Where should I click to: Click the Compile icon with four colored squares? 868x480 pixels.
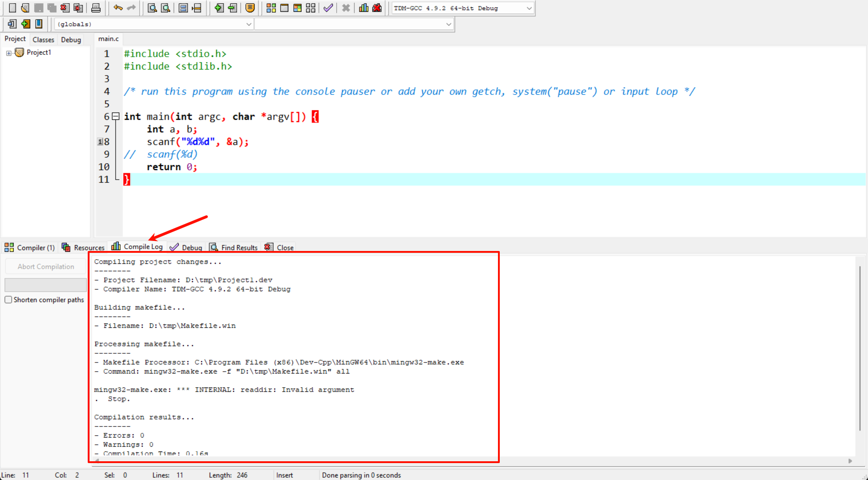271,8
